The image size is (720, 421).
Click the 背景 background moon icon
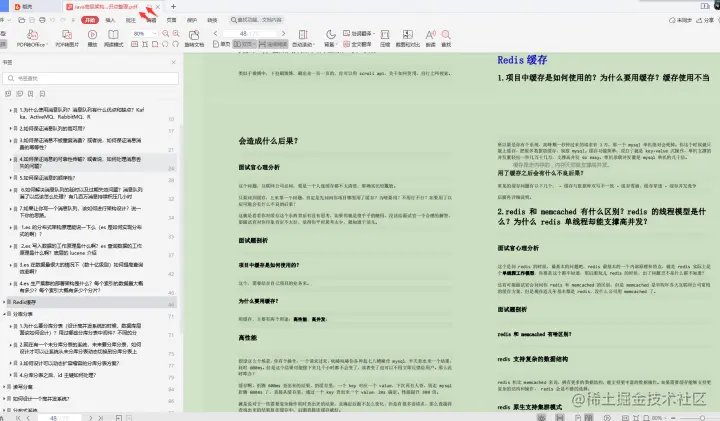pos(330,35)
